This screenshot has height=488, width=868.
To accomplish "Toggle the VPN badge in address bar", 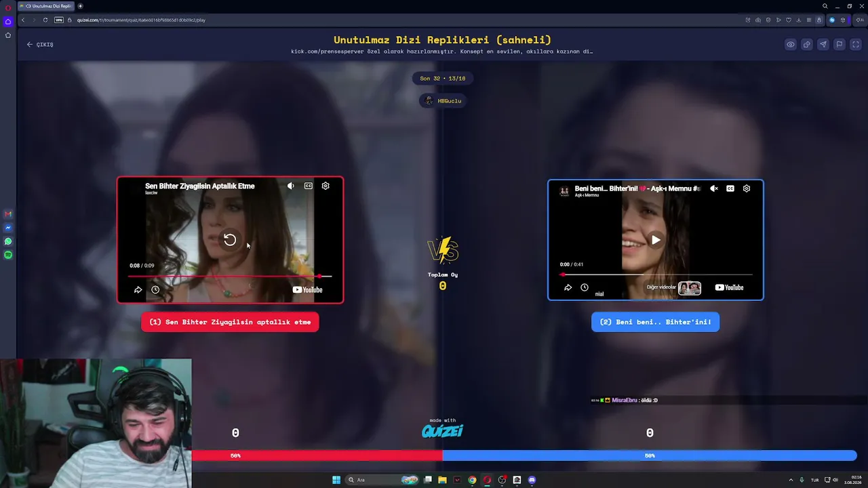I will (x=59, y=20).
